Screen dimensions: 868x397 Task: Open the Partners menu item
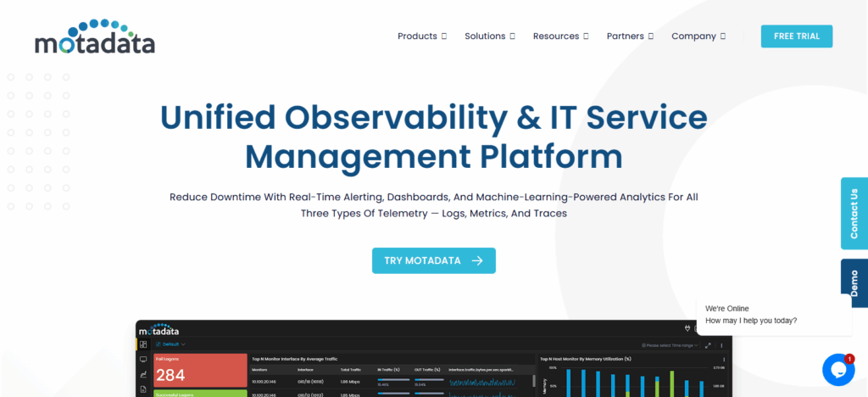(x=630, y=36)
